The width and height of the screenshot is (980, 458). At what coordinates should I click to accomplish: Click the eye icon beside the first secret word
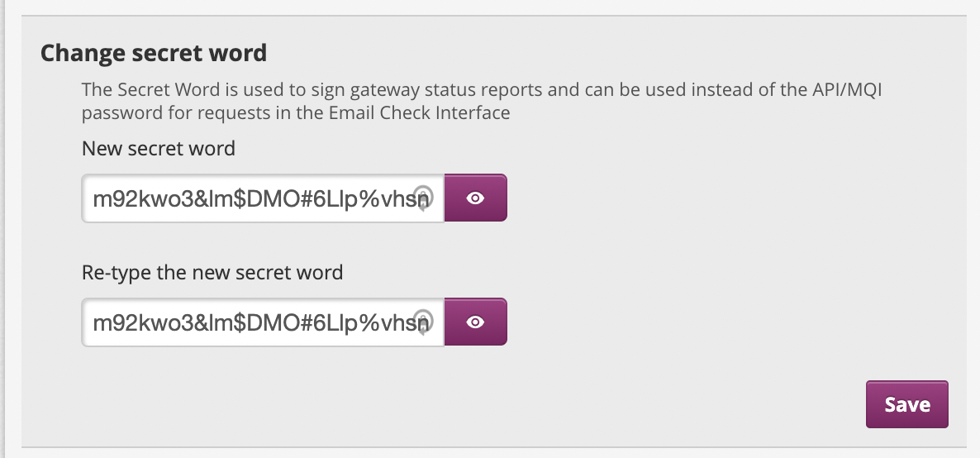475,198
